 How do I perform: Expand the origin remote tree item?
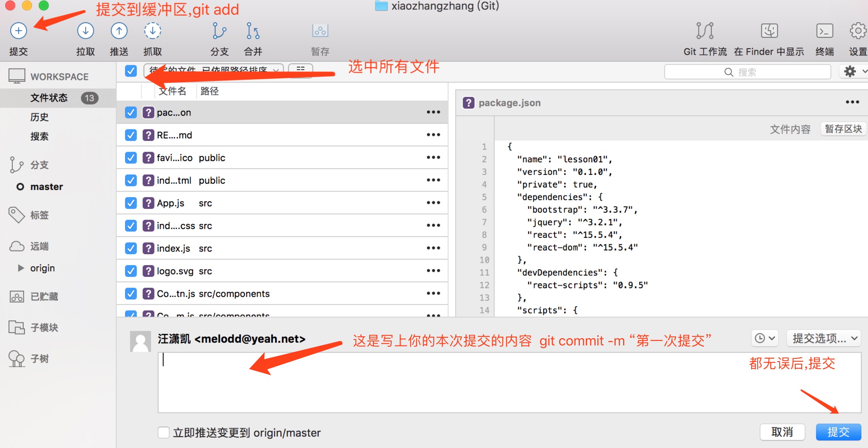click(21, 268)
